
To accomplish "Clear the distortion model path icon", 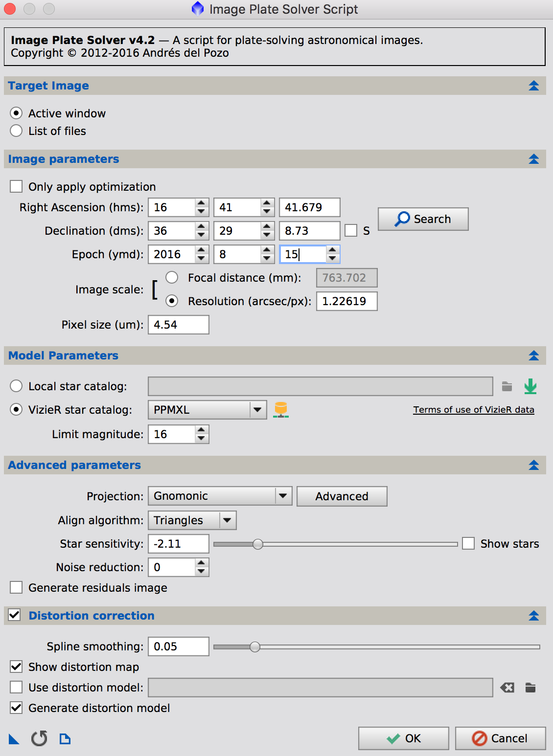I will [507, 688].
